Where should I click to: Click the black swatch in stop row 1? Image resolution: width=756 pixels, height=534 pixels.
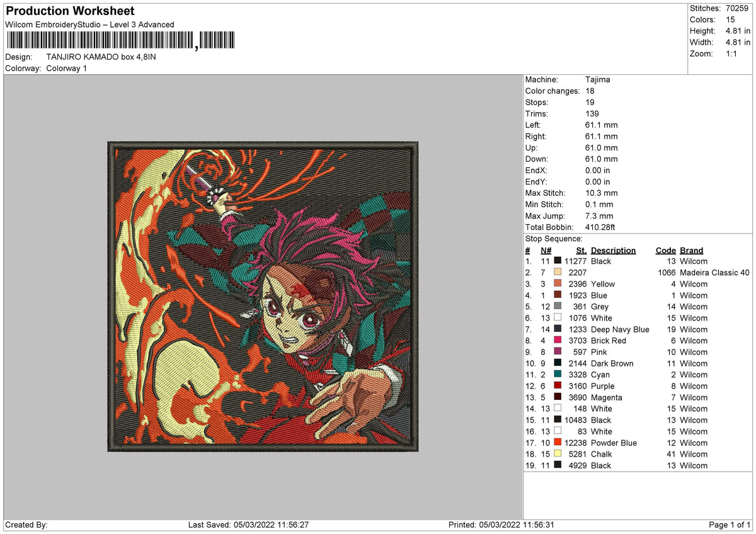click(x=558, y=261)
